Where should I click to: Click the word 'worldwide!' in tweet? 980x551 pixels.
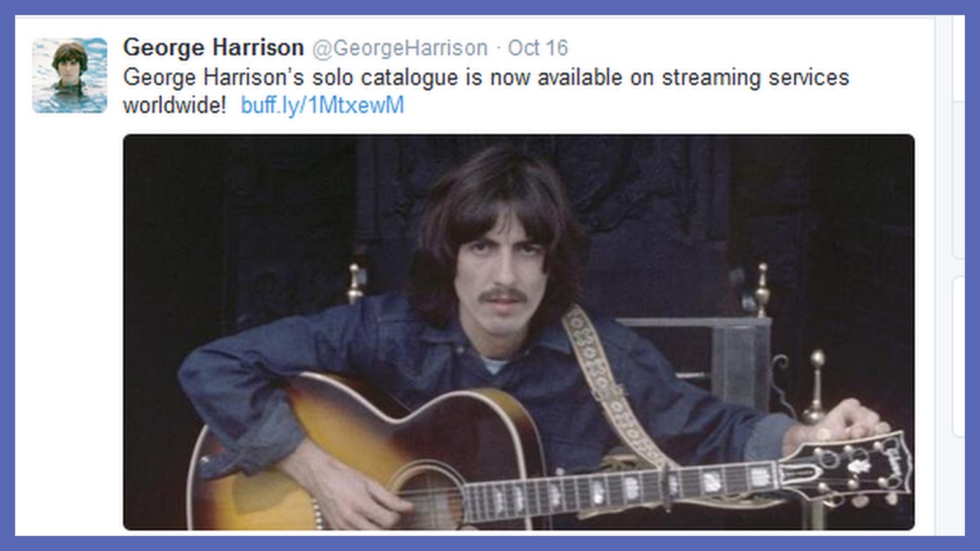pyautogui.click(x=175, y=105)
